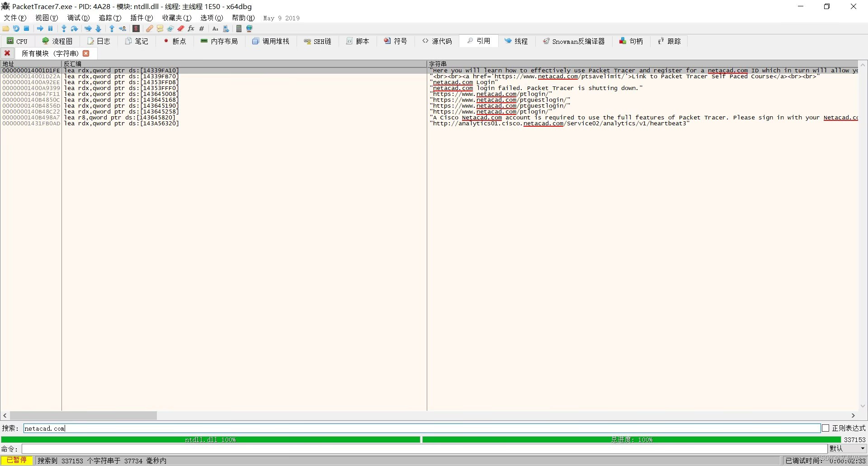Select the row at address 00000001431FB0AD
The image size is (868, 466).
pyautogui.click(x=429, y=124)
